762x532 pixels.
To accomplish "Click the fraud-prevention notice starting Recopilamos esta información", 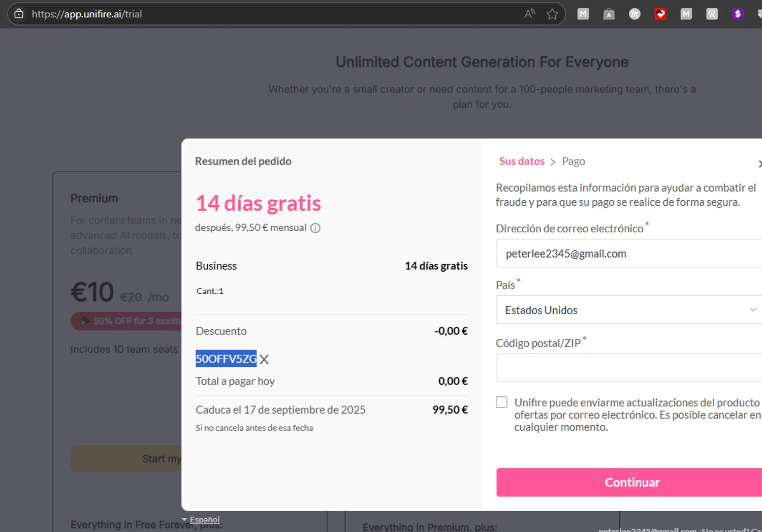I will 626,195.
